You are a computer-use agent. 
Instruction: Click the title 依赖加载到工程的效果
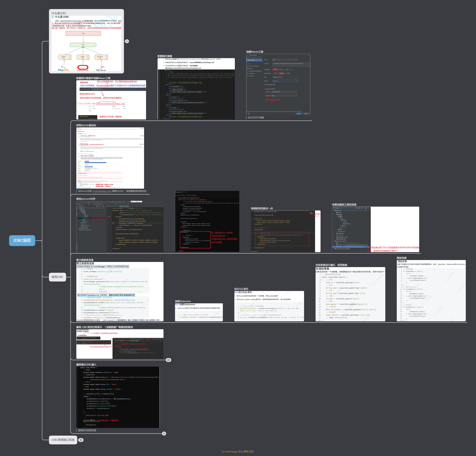pyautogui.click(x=344, y=205)
